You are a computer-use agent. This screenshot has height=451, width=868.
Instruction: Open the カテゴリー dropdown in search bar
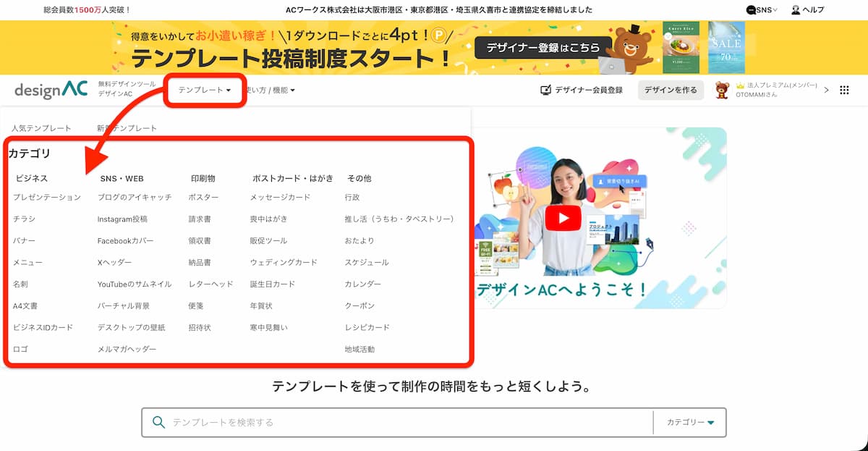689,422
